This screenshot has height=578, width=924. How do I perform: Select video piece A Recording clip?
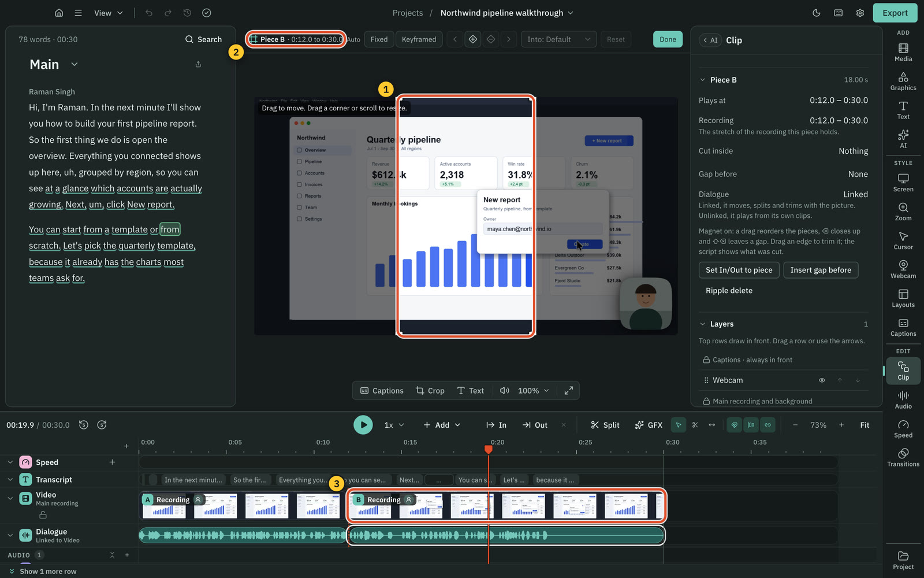coord(243,506)
